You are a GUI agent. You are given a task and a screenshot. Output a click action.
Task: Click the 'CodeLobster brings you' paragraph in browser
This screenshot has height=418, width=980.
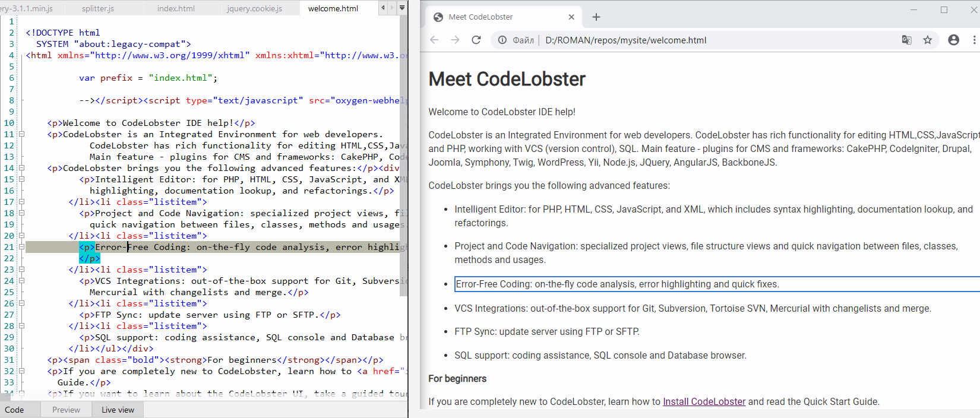tap(549, 185)
